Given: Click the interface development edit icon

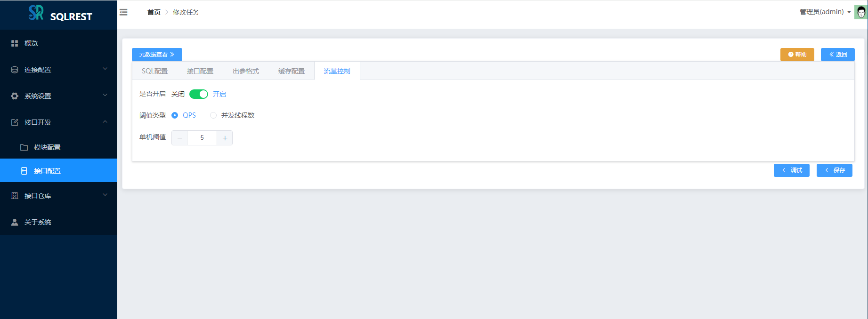Looking at the screenshot, I should click(15, 122).
